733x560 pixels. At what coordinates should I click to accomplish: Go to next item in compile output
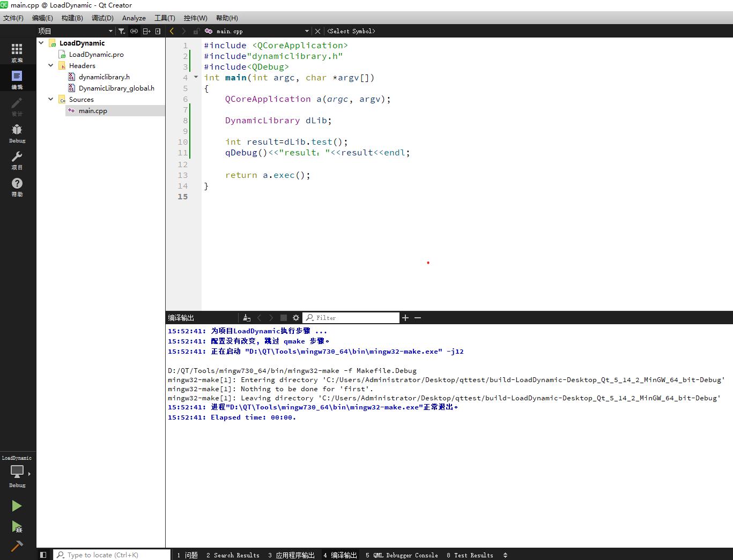coord(271,318)
